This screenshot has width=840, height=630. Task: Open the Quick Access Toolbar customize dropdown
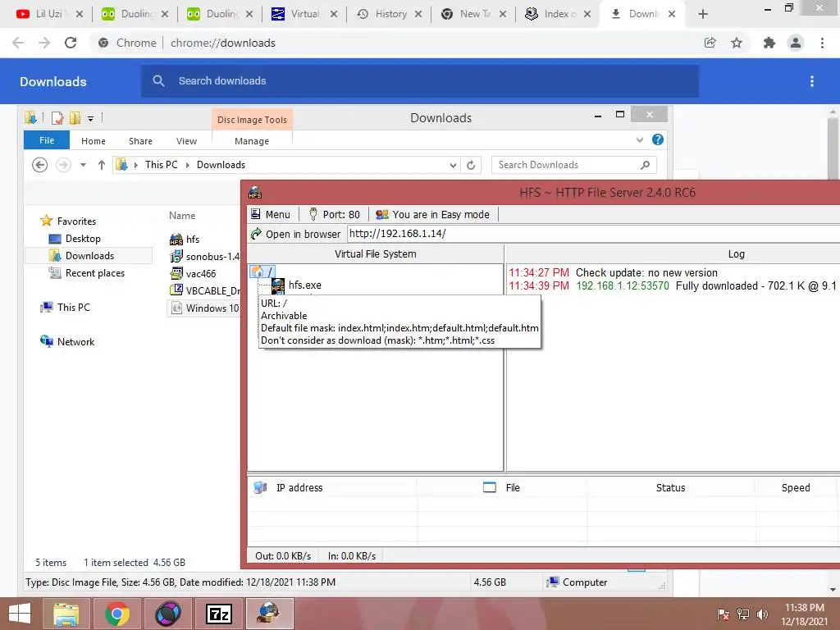pyautogui.click(x=90, y=118)
